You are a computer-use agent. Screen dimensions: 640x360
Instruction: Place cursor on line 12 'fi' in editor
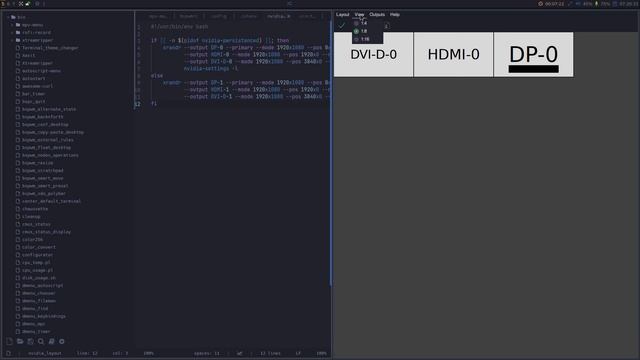[x=153, y=104]
